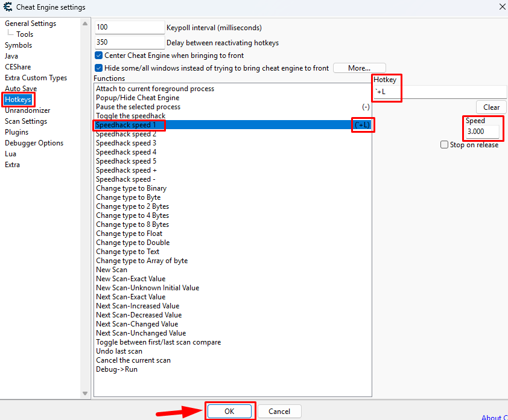Select Cancel the current scan function
The image size is (508, 420).
233,360
